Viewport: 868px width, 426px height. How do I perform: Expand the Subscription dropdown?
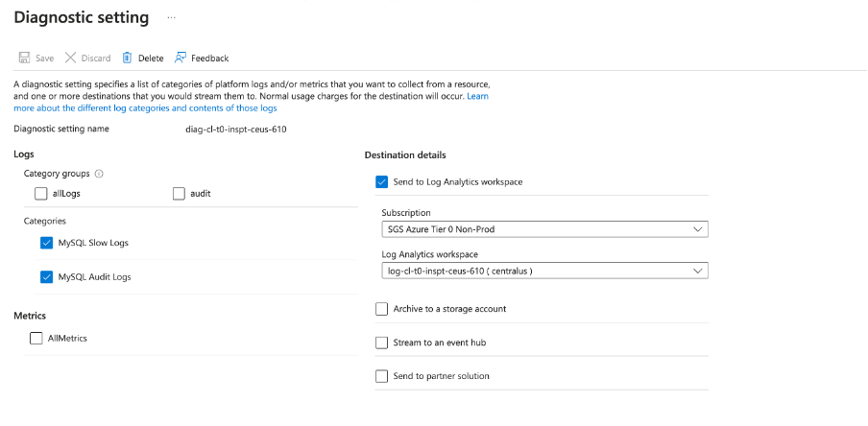pos(544,229)
